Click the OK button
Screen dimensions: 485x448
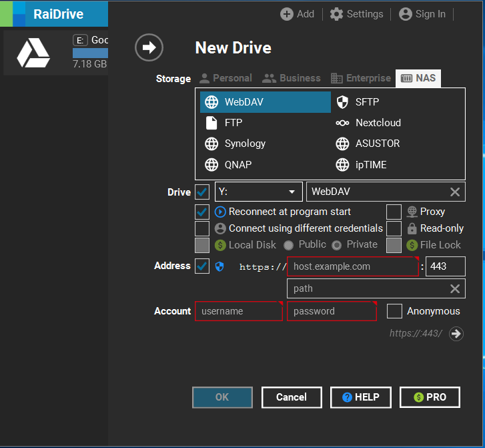tap(222, 397)
